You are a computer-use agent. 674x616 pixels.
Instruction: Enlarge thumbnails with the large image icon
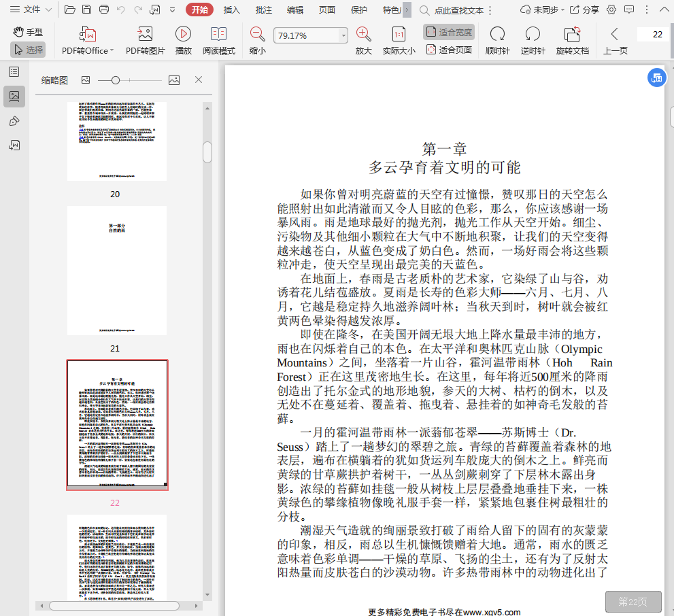pos(174,80)
